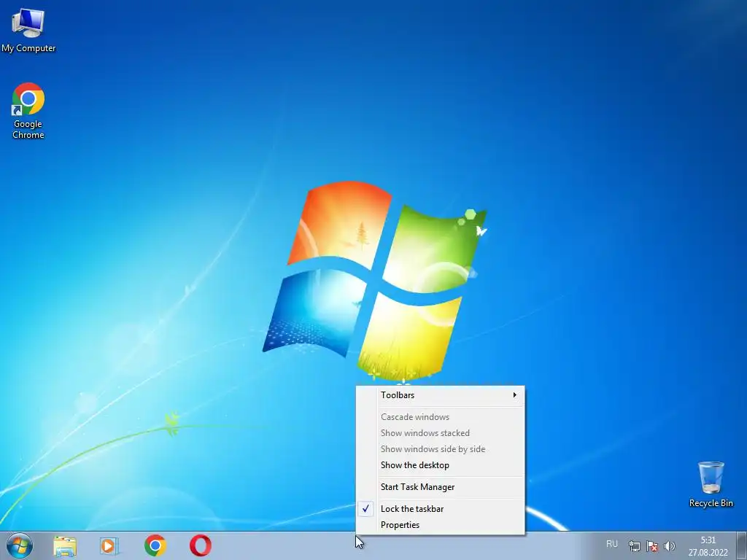Switch the RU input language indicator

612,544
